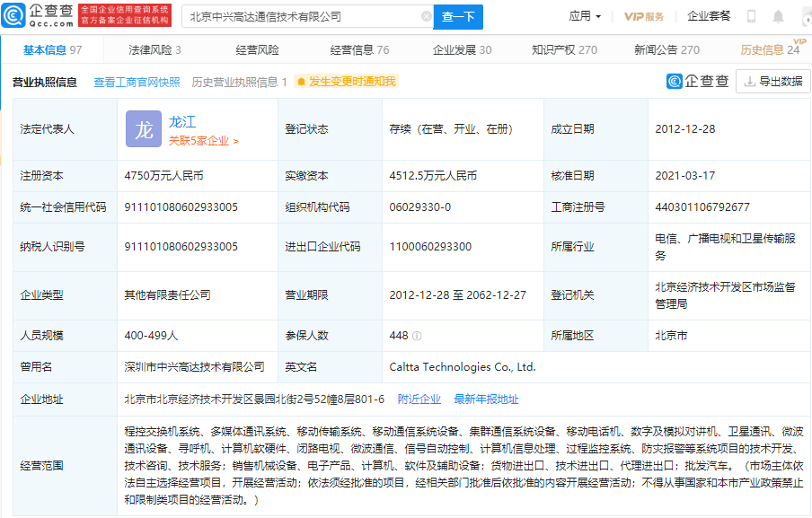This screenshot has height=518, width=812.
Task: Open 查看工商官网快照 link
Action: 137,83
